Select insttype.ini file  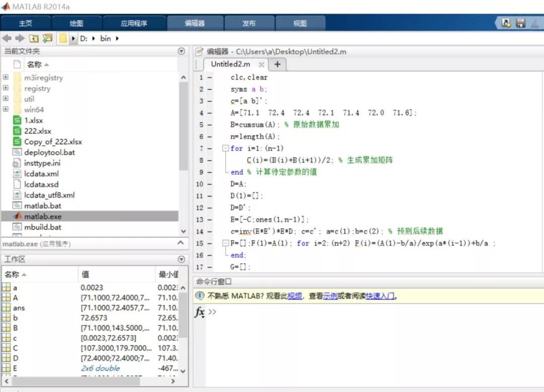pyautogui.click(x=42, y=163)
